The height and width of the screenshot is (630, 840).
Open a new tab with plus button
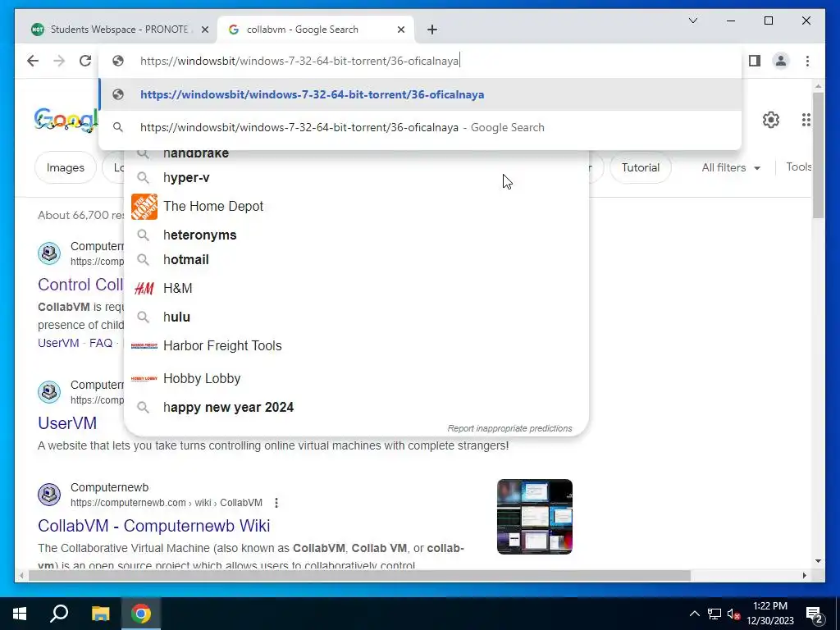coord(432,30)
